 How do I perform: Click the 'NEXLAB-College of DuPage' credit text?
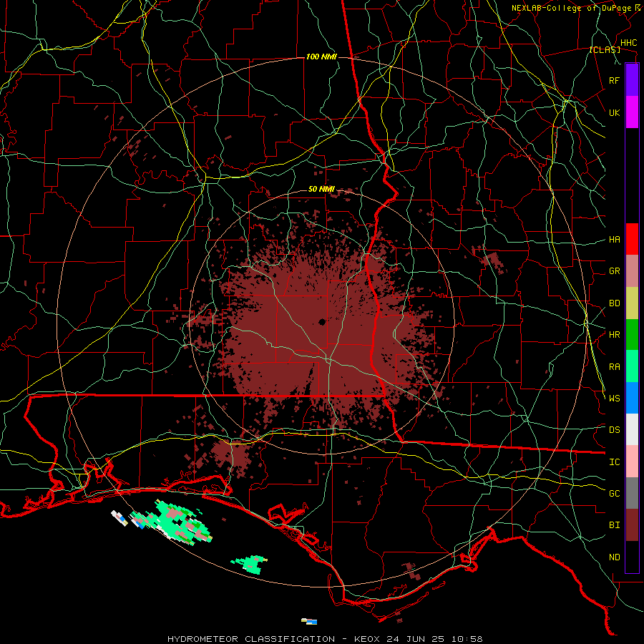572,8
